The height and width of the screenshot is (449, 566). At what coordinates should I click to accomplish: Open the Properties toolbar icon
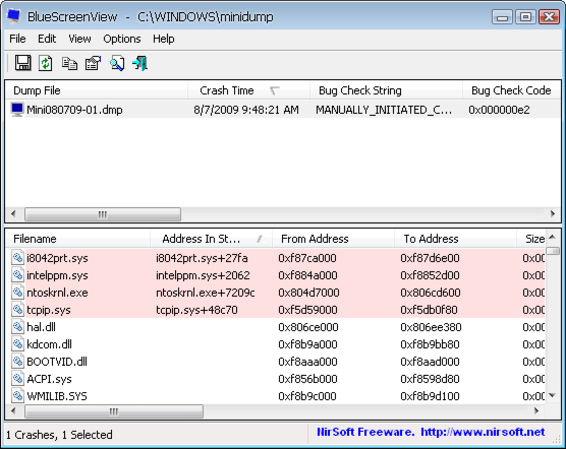tap(93, 64)
